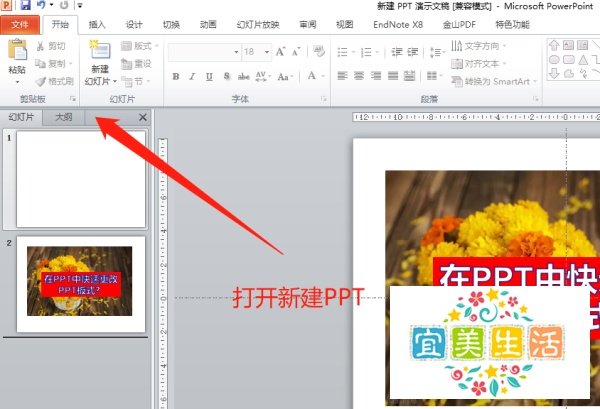Image resolution: width=600 pixels, height=409 pixels.
Task: Open the View (视图) tab
Action: [345, 25]
